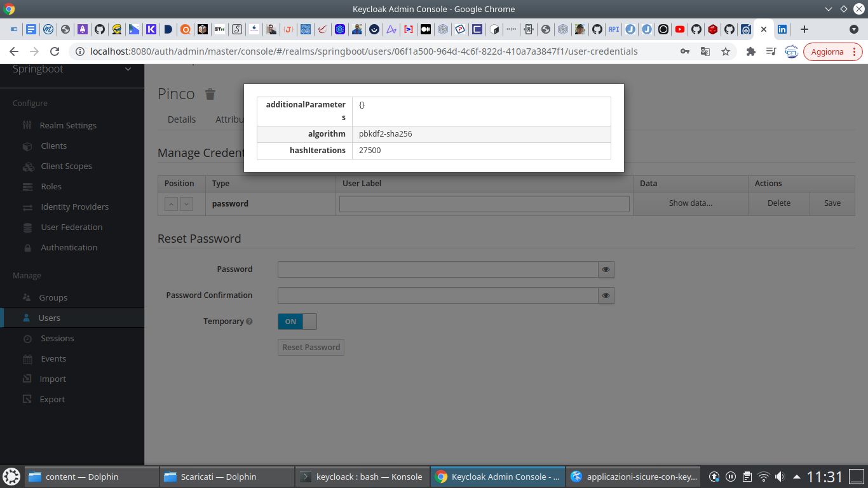Open Sessions in sidebar
868x488 pixels.
(x=57, y=339)
